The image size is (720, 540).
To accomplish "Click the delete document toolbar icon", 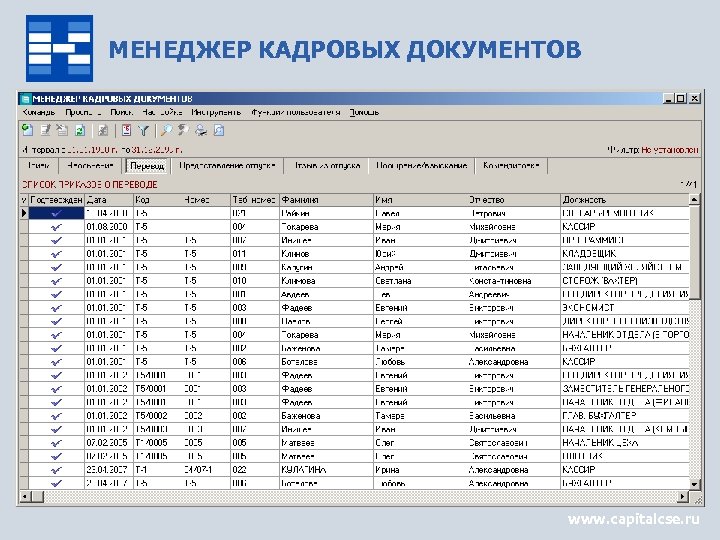I will (62, 130).
